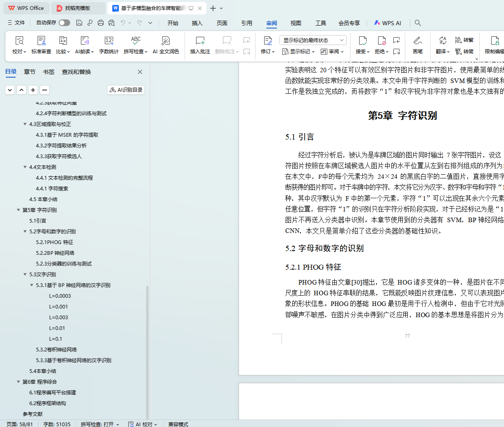The height and width of the screenshot is (427, 504).
Task: Open the 拼写检查 status bar dropdown
Action: pyautogui.click(x=100, y=424)
